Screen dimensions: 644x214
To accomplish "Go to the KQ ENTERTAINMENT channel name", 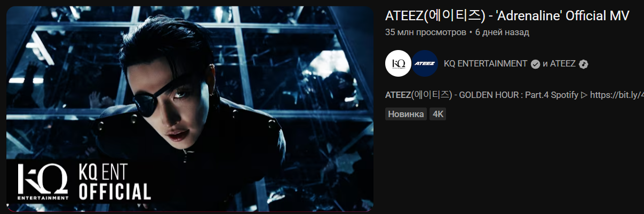I will 486,64.
